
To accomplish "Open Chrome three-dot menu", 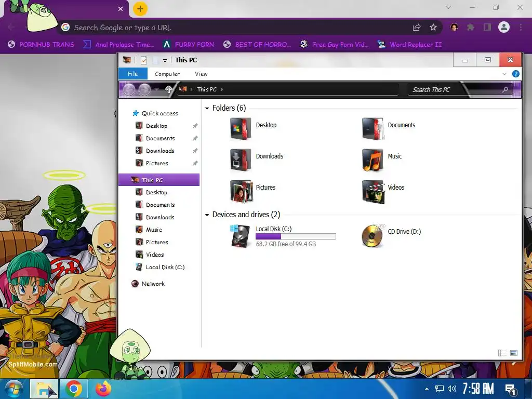I will pos(521,27).
